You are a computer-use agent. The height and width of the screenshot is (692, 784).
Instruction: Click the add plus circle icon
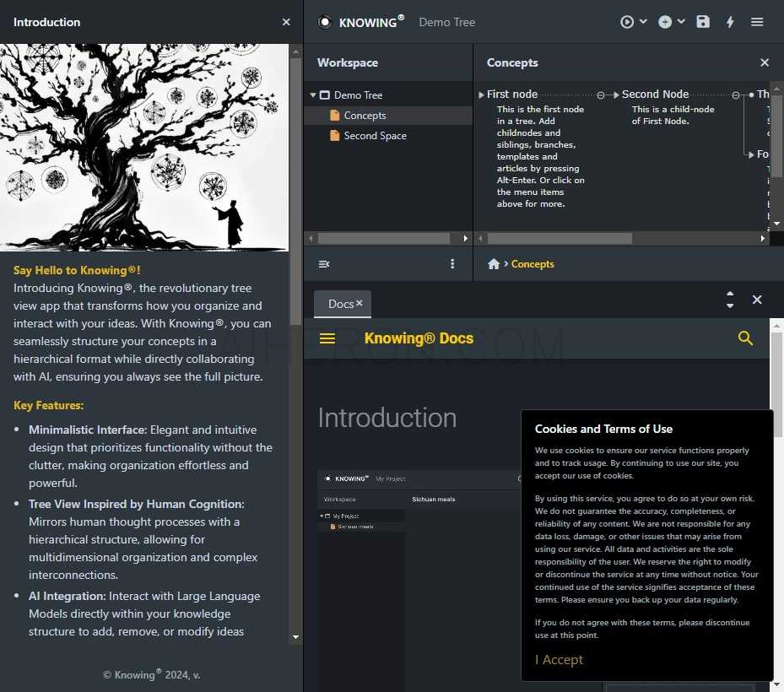coord(664,22)
